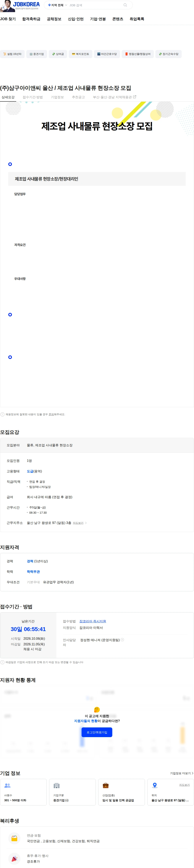Click the 30일 06:55:41 remaining time
194x868 pixels.
[x=28, y=629]
